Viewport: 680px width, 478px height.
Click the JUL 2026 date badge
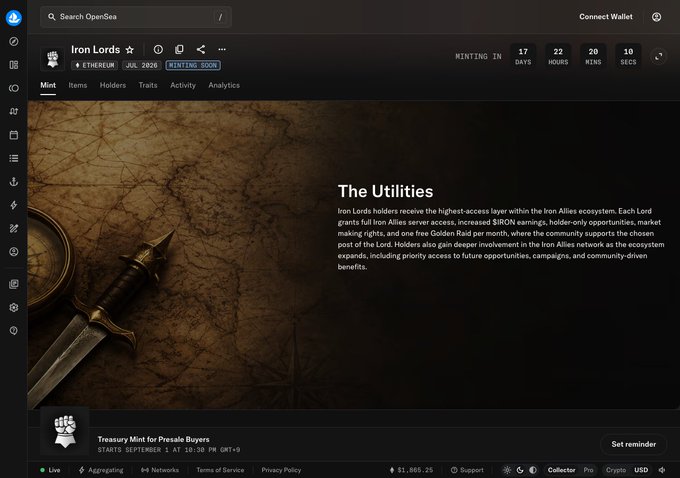141,65
